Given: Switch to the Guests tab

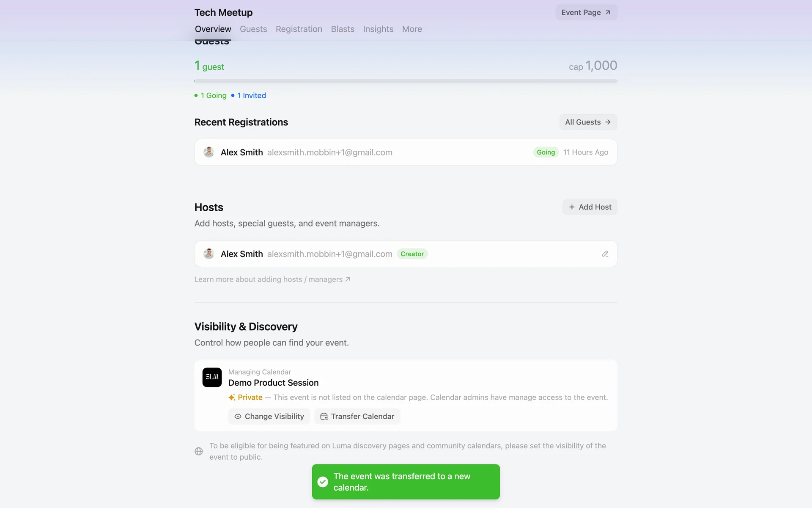Looking at the screenshot, I should (x=253, y=29).
